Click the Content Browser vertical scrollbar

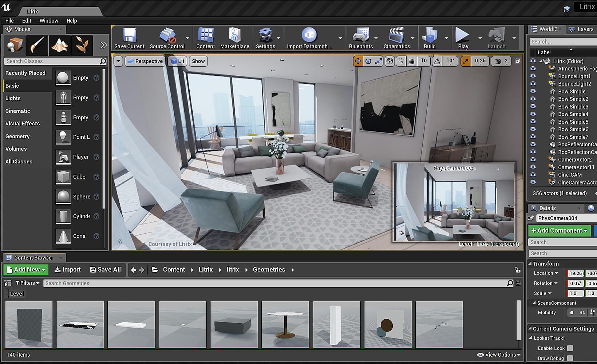tap(519, 320)
